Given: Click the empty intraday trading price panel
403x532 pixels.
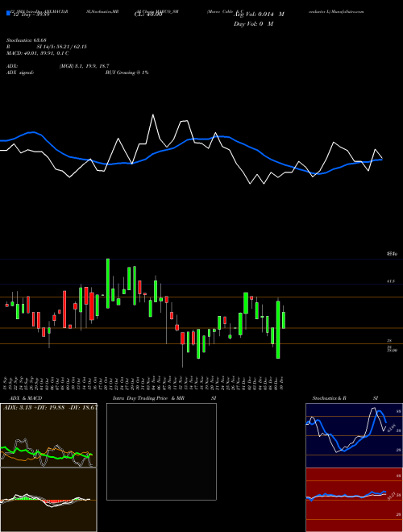Looking at the screenshot, I should tap(161, 451).
